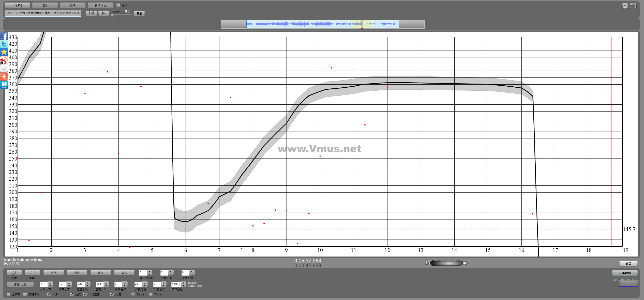Viewport: 644px width, 300px height.
Task: Click the 上传音乐 upload music button
Action: pyautogui.click(x=17, y=5)
